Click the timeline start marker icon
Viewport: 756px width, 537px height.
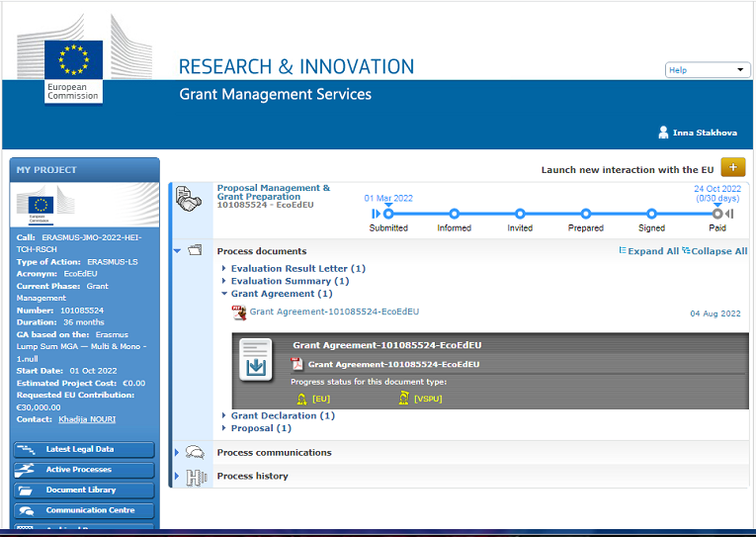(376, 214)
